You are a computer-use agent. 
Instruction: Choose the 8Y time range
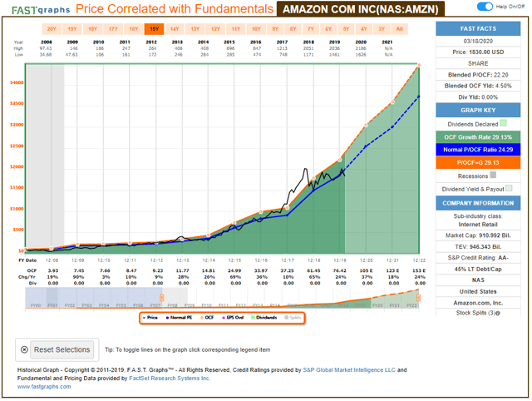click(293, 29)
